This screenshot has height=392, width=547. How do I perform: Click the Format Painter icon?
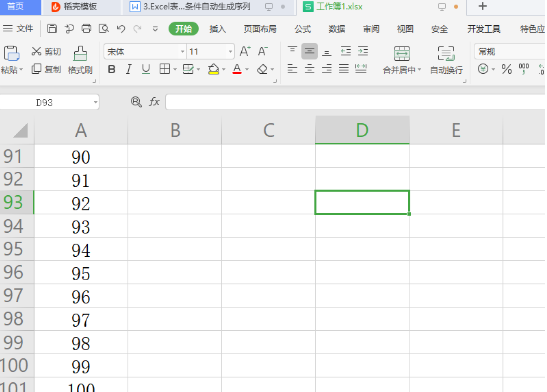80,54
